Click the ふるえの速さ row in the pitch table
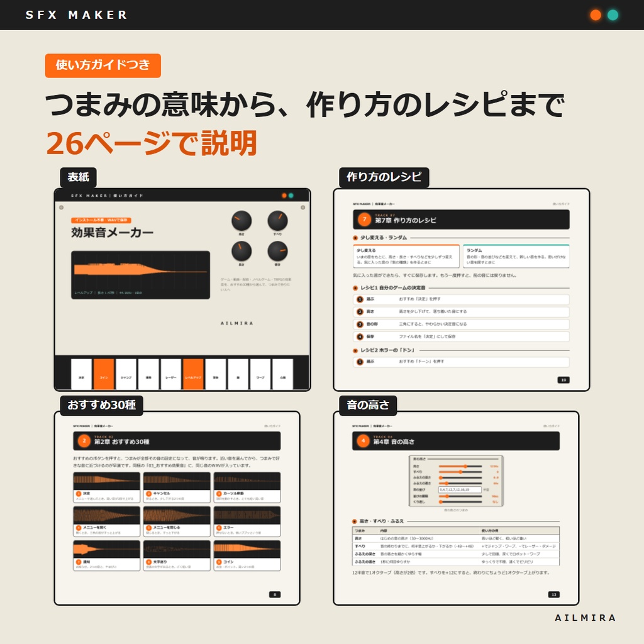Viewport: 644px width, 644px height. [x=455, y=562]
